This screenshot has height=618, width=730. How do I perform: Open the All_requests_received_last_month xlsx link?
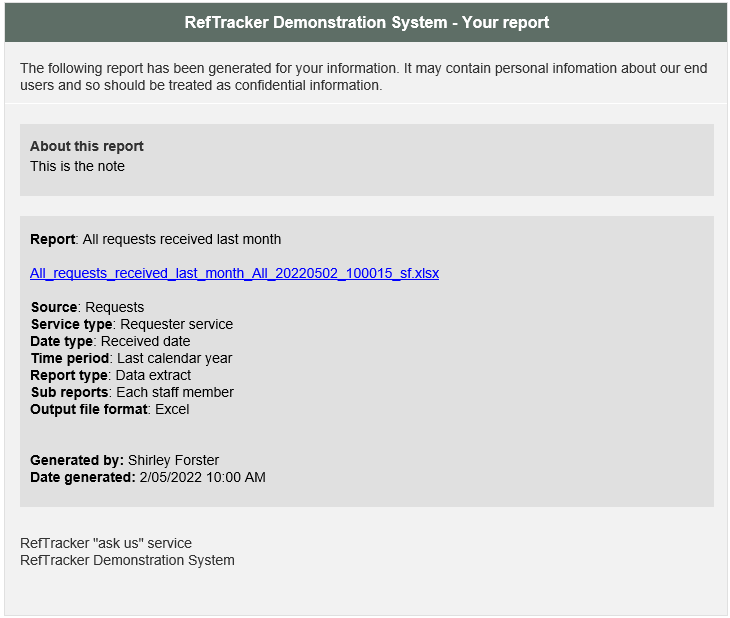coord(234,273)
